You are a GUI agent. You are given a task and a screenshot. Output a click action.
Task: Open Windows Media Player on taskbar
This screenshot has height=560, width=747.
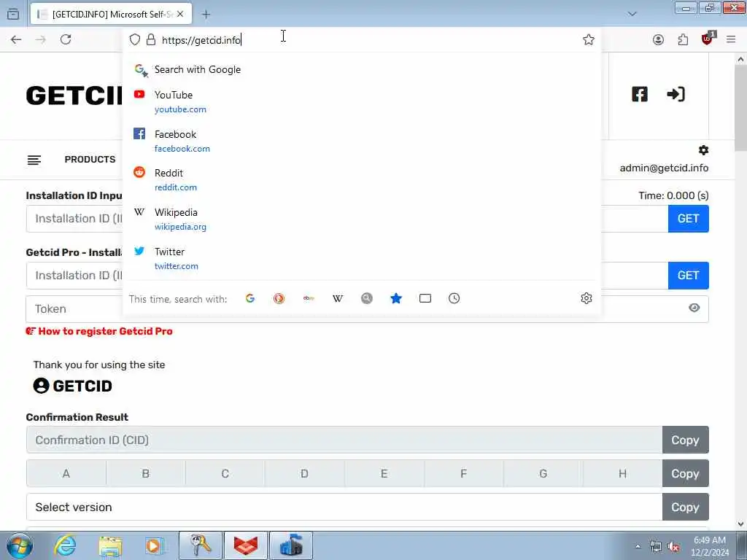pos(155,545)
